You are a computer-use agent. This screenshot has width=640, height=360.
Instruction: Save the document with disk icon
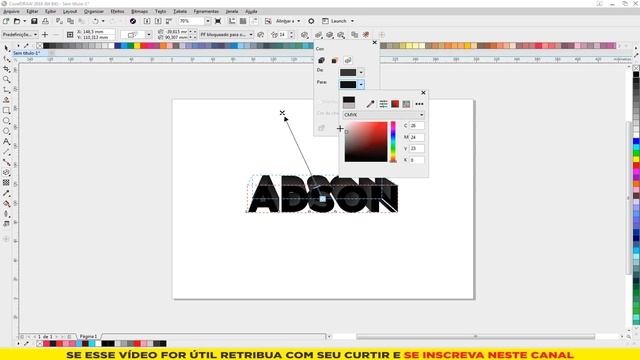[34, 21]
